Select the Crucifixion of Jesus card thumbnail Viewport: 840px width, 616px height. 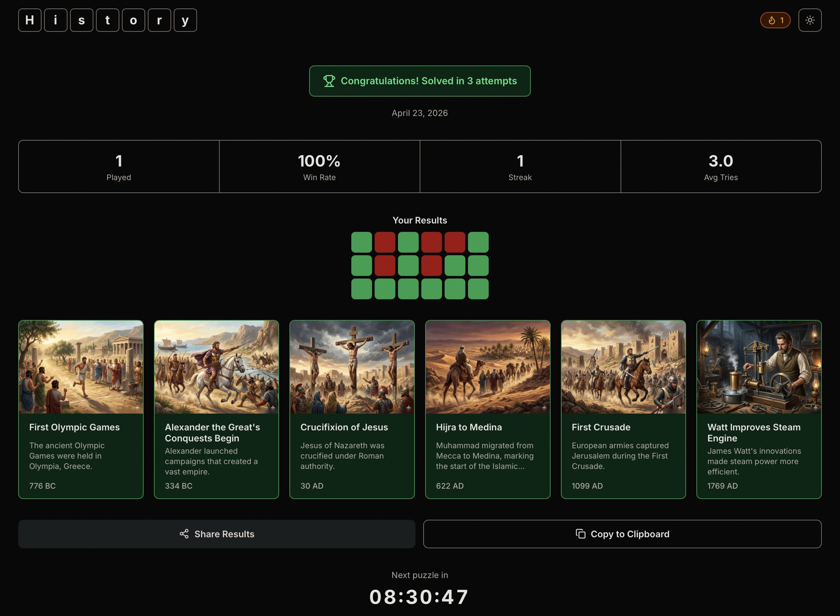352,367
